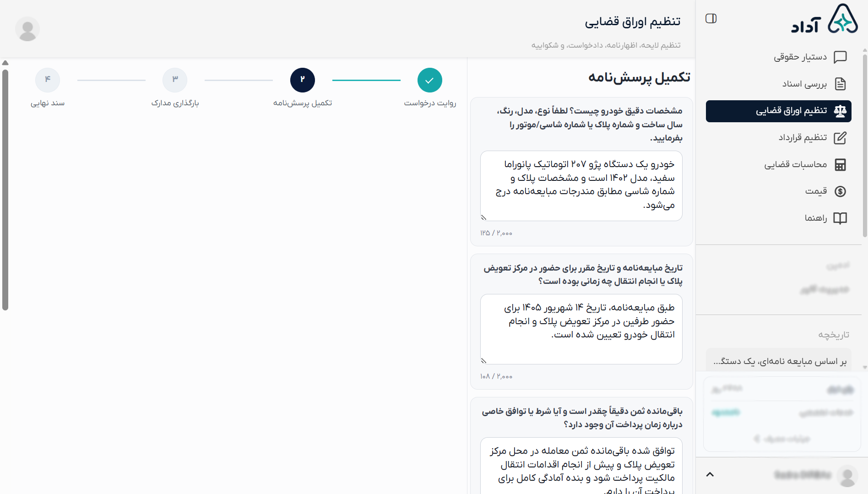Viewport: 868px width, 494px height.
Task: Click the page title تنظیم اوراق قضایی
Action: point(632,22)
